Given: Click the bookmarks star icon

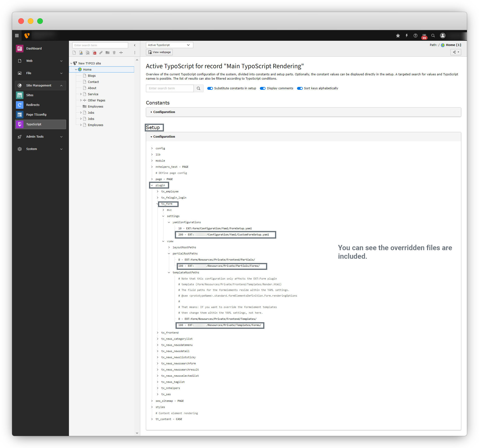Looking at the screenshot, I should point(398,36).
